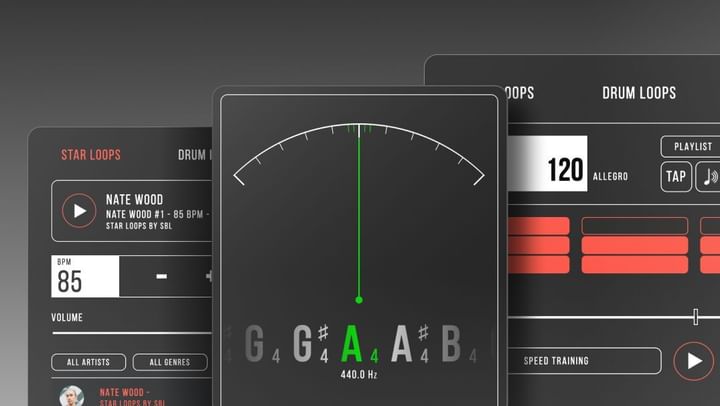The width and height of the screenshot is (720, 406).
Task: Open the All Artists filter
Action: pyautogui.click(x=88, y=362)
